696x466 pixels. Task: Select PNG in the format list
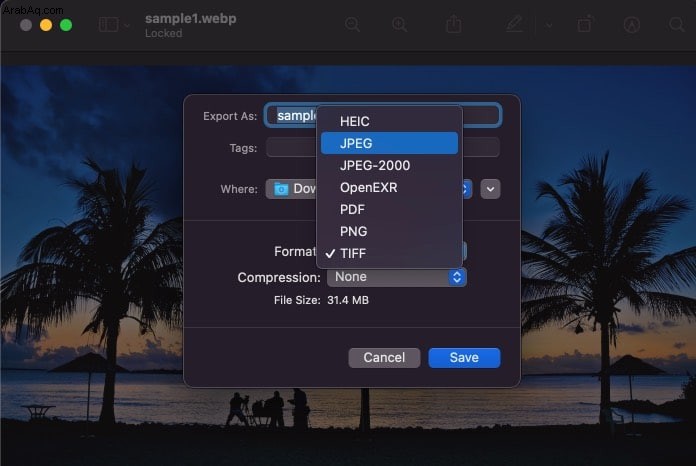pos(389,231)
